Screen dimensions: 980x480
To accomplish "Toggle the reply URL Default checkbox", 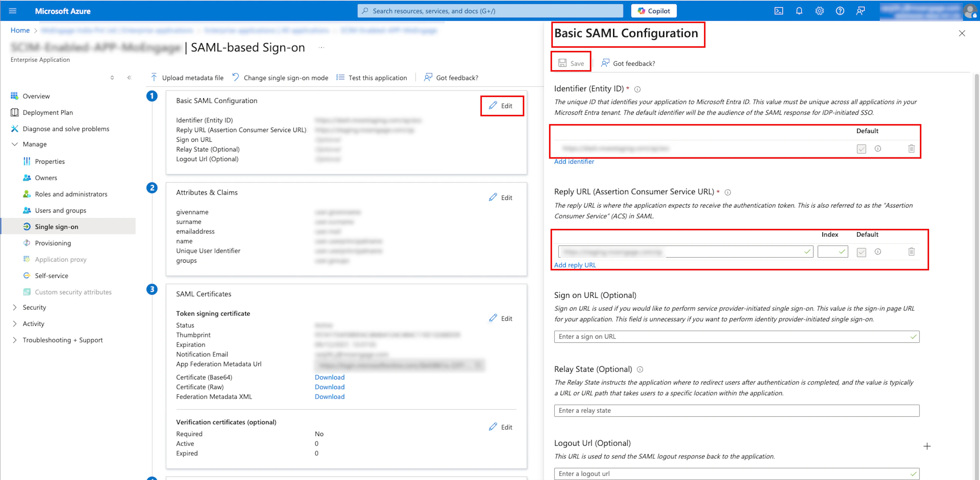I will [x=861, y=252].
